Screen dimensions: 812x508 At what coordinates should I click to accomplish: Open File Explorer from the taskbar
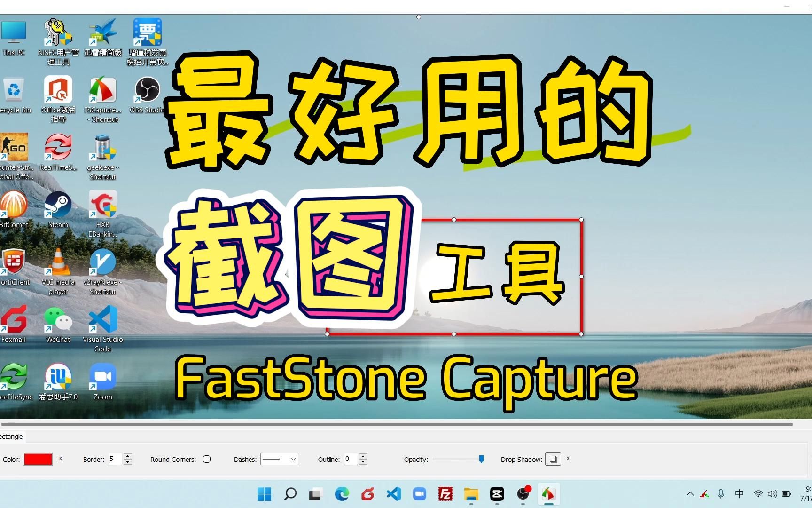coord(471,494)
